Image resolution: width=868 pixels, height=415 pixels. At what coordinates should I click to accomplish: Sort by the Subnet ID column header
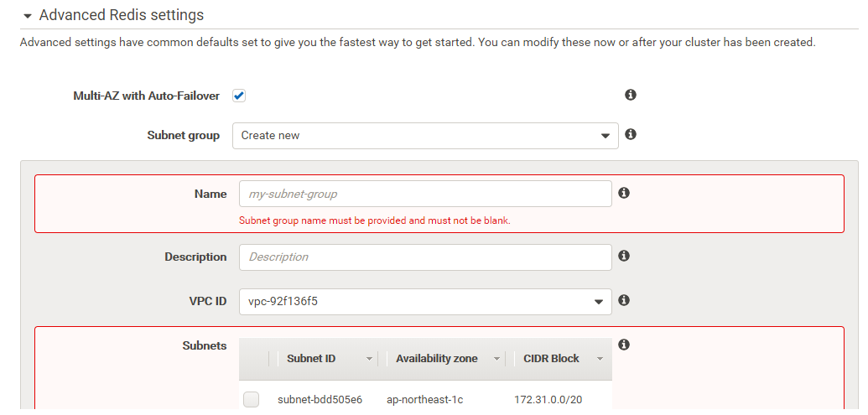(x=311, y=359)
